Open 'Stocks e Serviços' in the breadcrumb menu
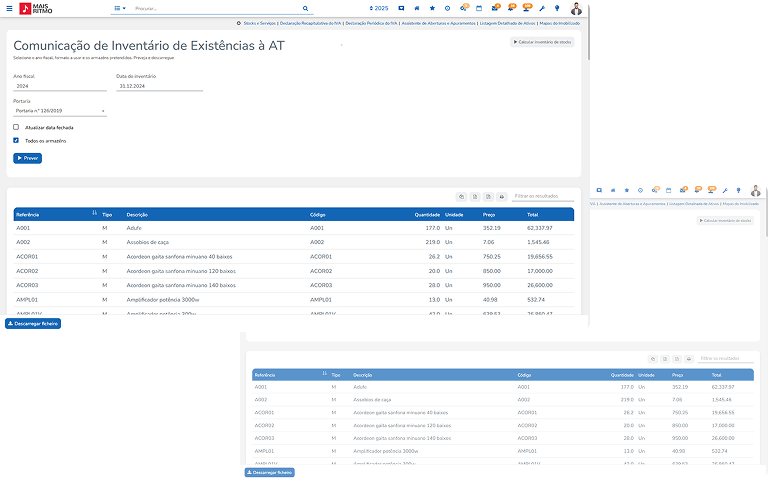 coord(255,23)
